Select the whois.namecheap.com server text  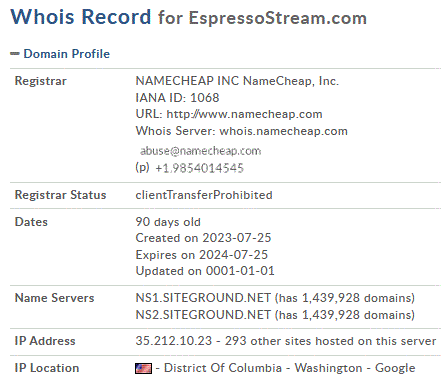pyautogui.click(x=283, y=131)
